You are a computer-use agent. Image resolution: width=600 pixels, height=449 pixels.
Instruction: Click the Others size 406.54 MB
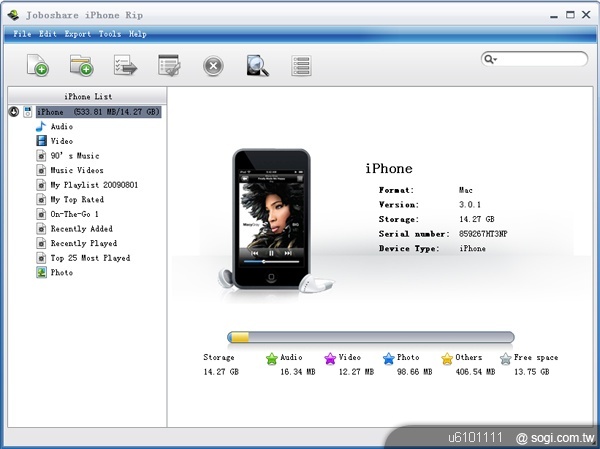(x=475, y=372)
